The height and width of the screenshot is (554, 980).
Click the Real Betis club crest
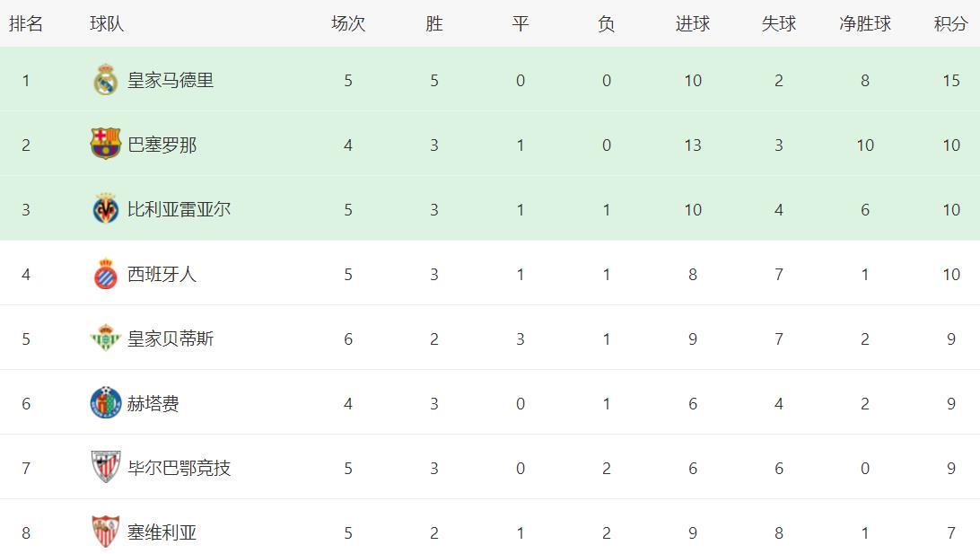pyautogui.click(x=106, y=339)
